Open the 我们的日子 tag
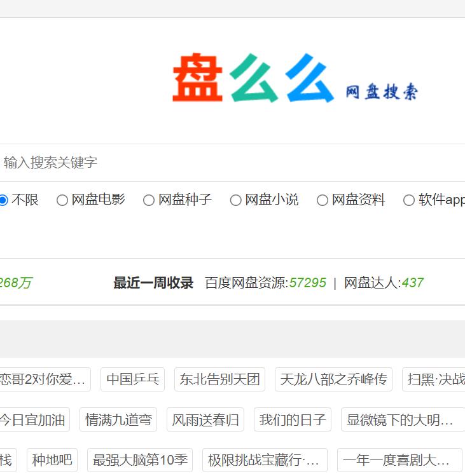 pyautogui.click(x=293, y=419)
